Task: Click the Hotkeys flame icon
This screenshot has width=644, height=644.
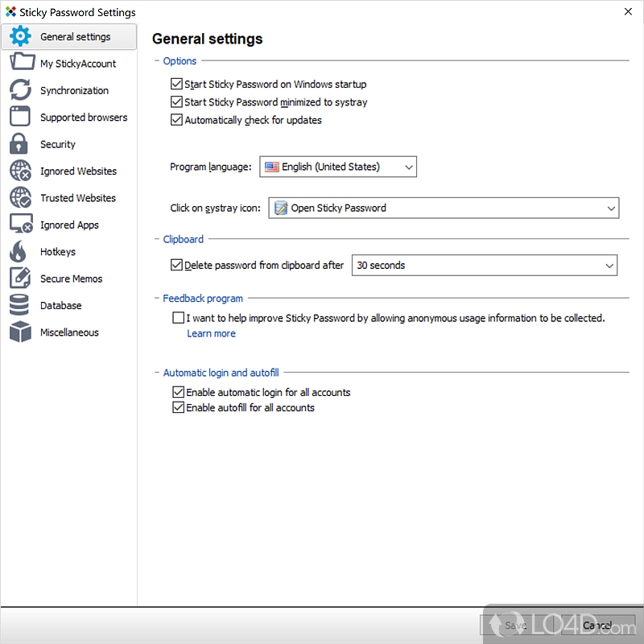Action: (x=18, y=251)
